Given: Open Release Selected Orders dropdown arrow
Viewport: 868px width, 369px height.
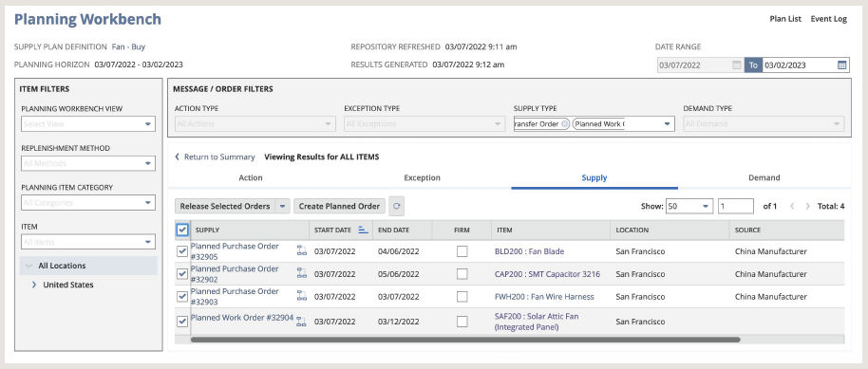Looking at the screenshot, I should click(283, 207).
